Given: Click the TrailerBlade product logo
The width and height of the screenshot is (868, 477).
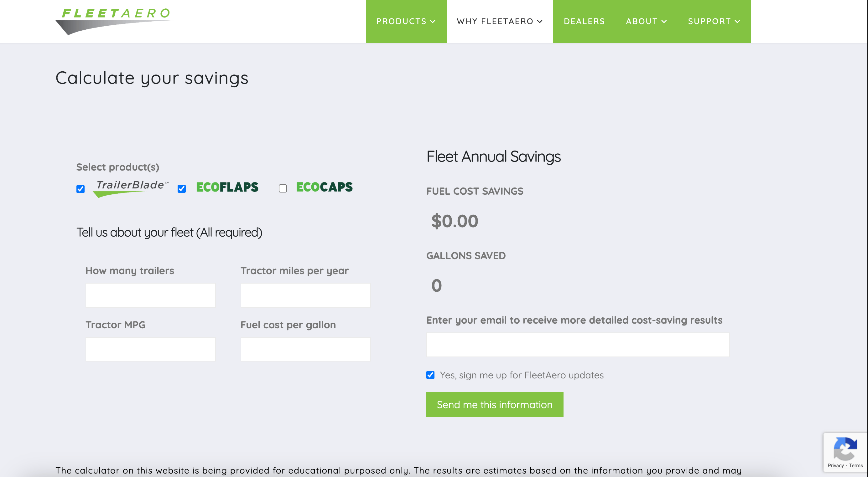Looking at the screenshot, I should pyautogui.click(x=131, y=188).
